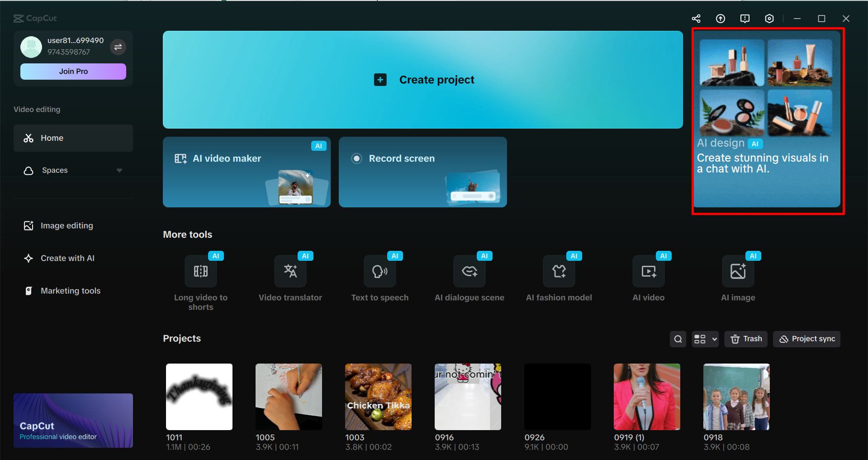Viewport: 868px width, 460px height.
Task: Click the share icon in the title bar
Action: [x=696, y=19]
